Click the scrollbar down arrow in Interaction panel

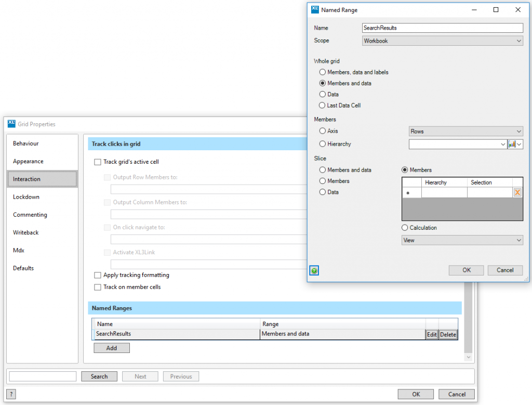click(469, 358)
